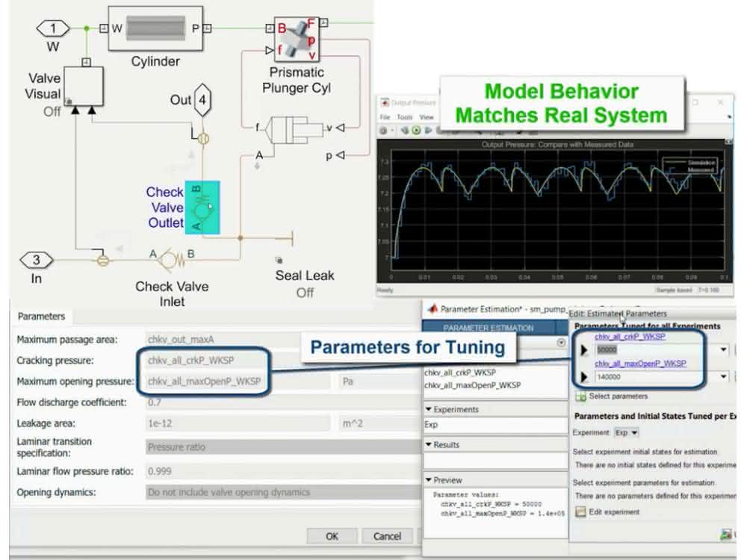Click the Seal Leak block icon
Viewport: 747px width, 560px height.
(279, 260)
